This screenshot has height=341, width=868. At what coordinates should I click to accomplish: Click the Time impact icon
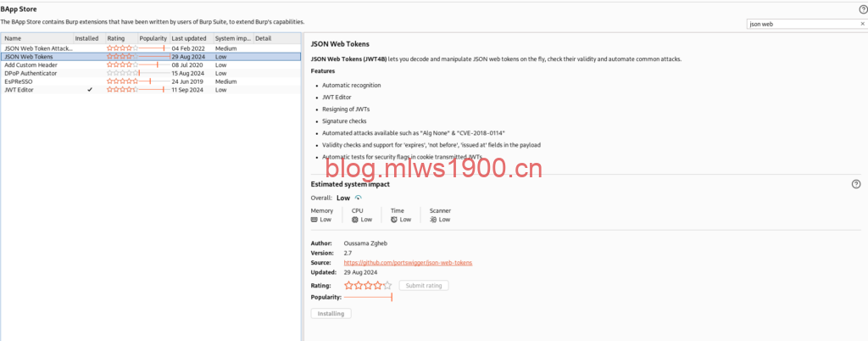click(x=393, y=219)
